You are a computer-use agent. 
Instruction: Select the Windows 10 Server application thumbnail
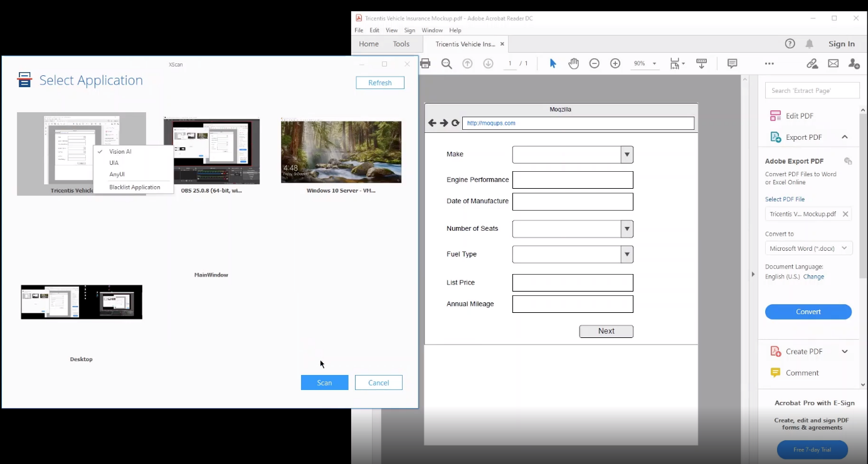(x=341, y=152)
